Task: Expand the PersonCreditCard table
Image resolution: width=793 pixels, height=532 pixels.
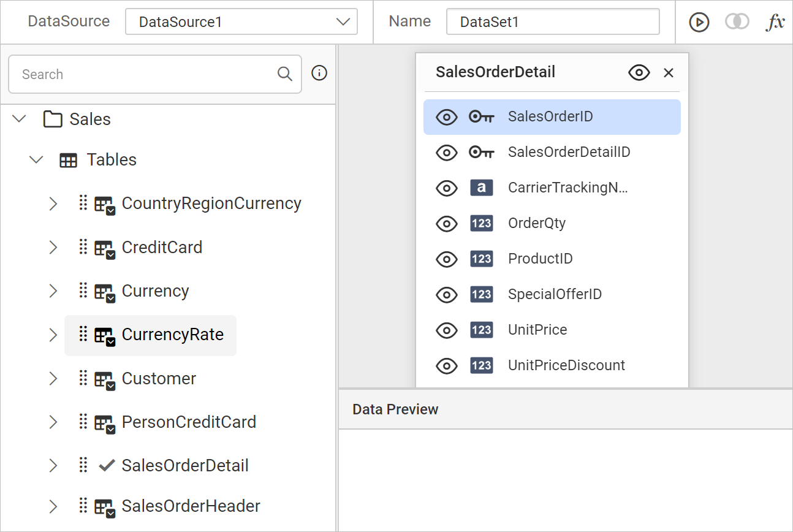Action: point(53,422)
